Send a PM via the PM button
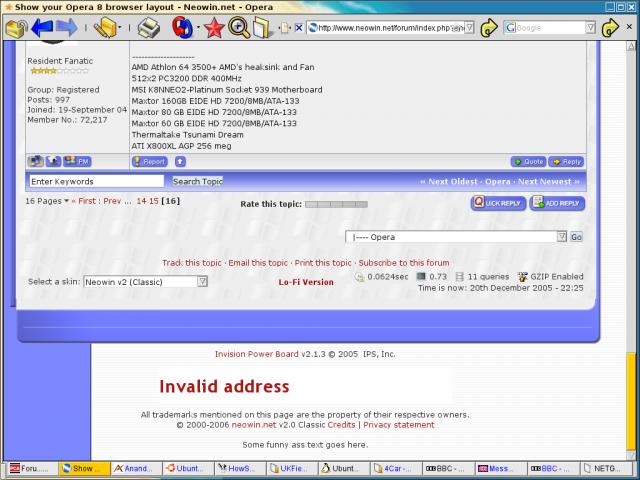The image size is (640, 480). pyautogui.click(x=77, y=162)
